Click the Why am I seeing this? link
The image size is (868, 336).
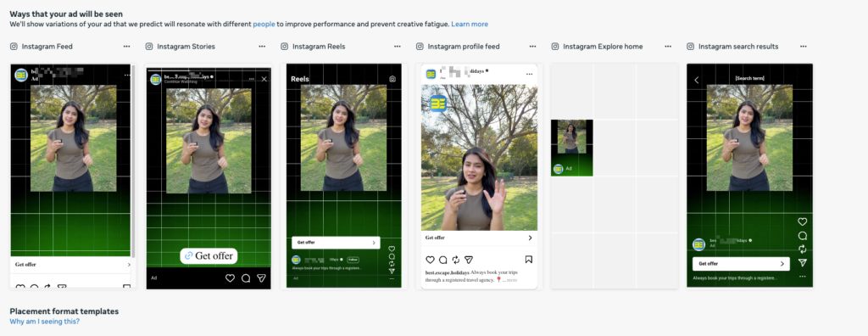point(44,321)
